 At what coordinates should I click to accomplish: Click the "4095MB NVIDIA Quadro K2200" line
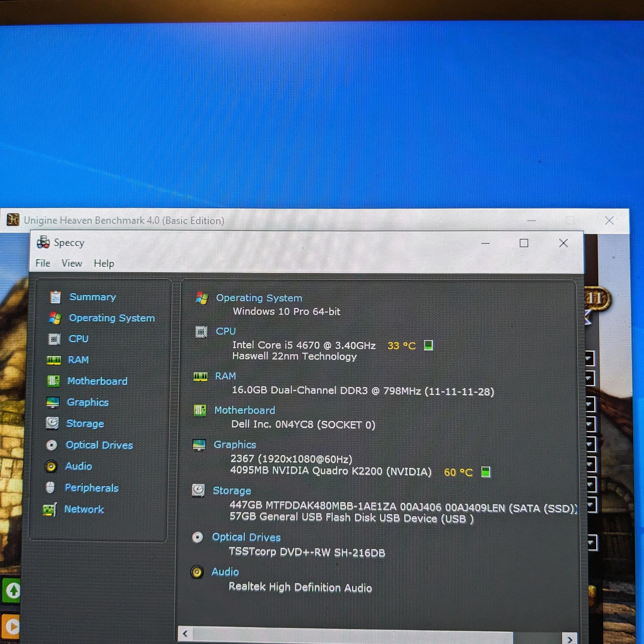point(331,471)
